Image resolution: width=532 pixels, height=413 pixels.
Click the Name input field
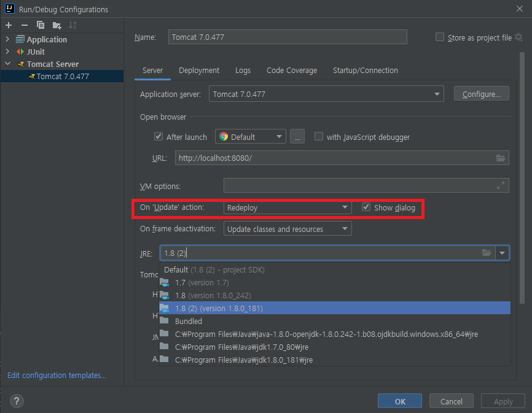[x=288, y=37]
